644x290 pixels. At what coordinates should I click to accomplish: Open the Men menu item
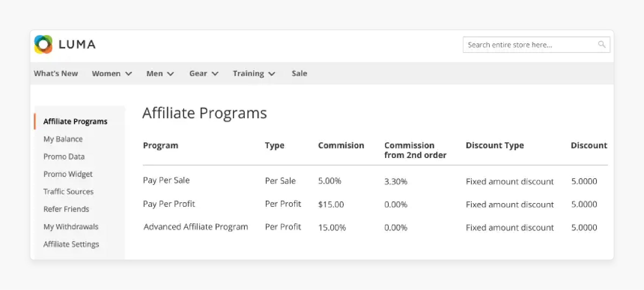(x=154, y=73)
